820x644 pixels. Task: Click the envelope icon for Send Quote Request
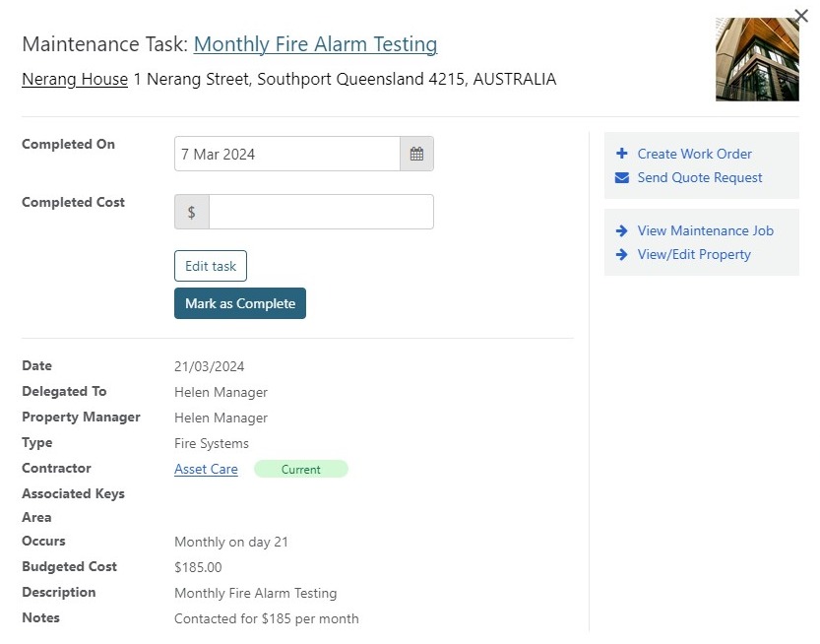pos(621,178)
